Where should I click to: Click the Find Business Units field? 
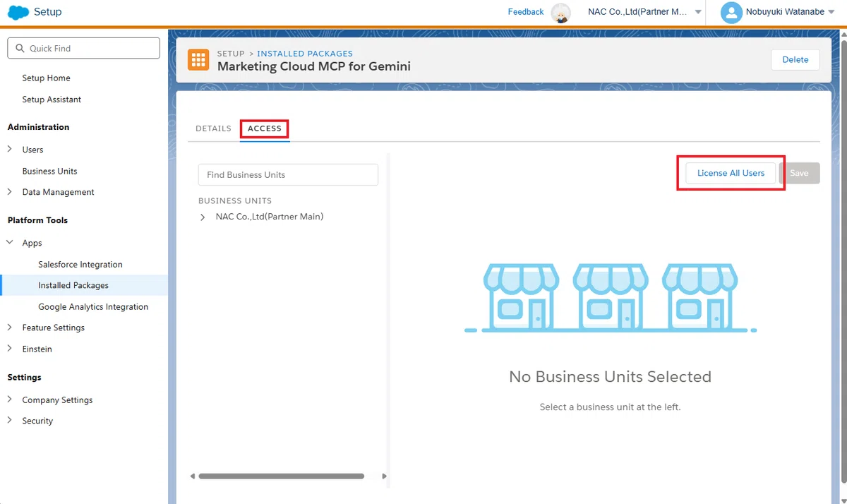click(288, 174)
